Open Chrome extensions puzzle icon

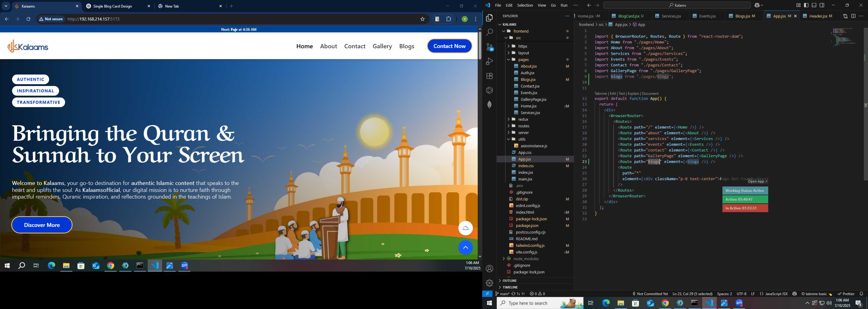(448, 19)
